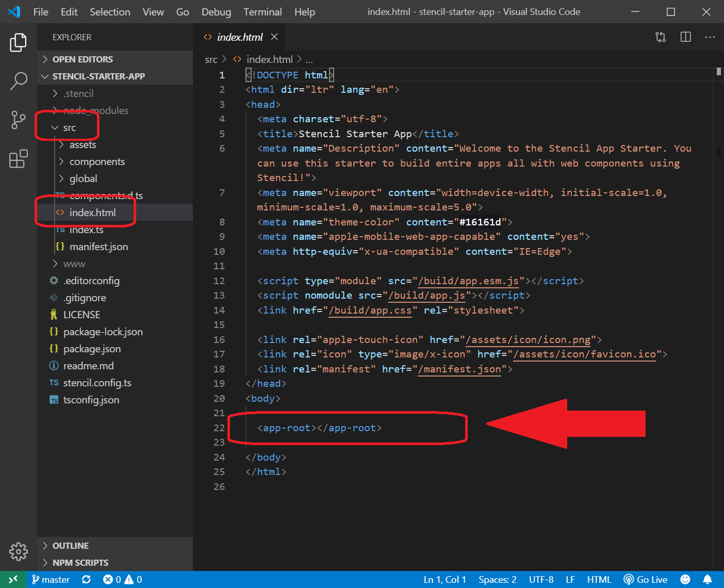Viewport: 724px width, 588px height.
Task: Follow the /manifest.json href link
Action: [459, 369]
